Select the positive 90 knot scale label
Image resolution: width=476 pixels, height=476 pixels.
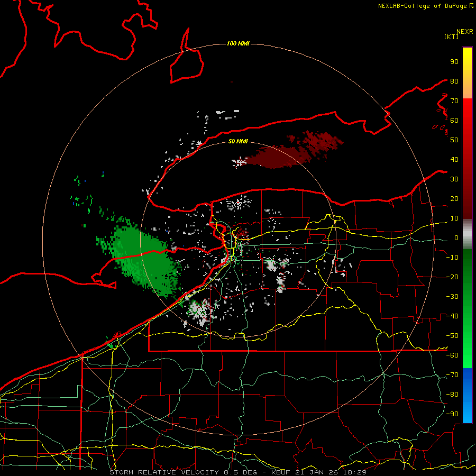(x=454, y=62)
